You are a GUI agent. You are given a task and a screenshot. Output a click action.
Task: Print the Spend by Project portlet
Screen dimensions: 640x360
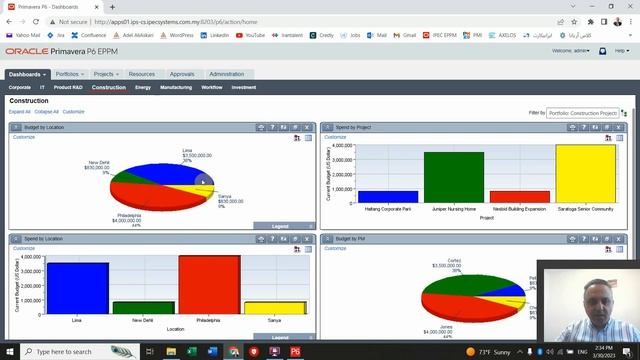click(572, 127)
